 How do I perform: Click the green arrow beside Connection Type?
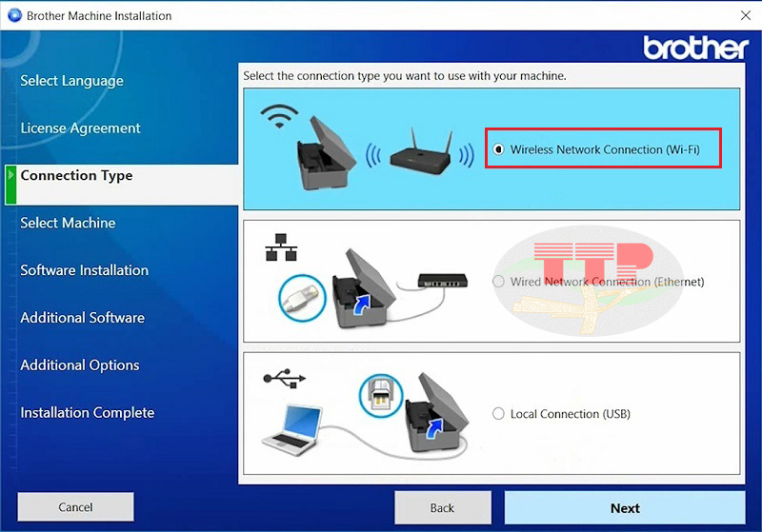tap(10, 185)
